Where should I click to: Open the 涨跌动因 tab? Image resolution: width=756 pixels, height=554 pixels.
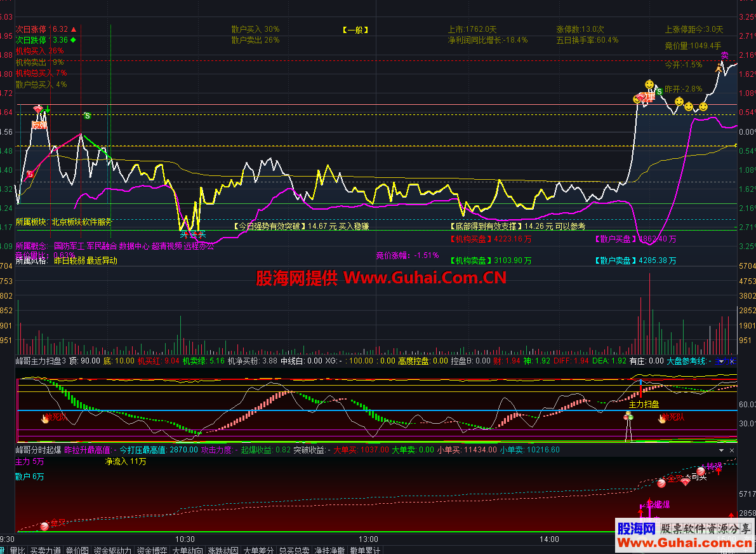click(x=223, y=550)
